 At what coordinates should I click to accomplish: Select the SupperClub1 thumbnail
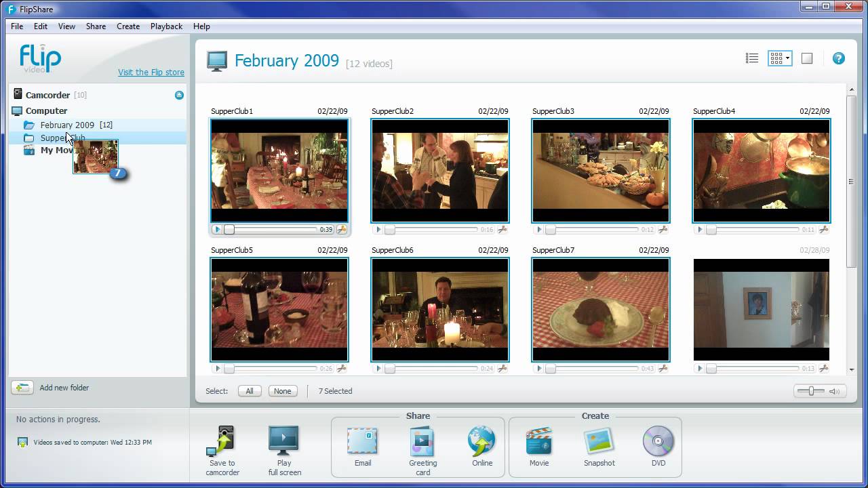[279, 171]
